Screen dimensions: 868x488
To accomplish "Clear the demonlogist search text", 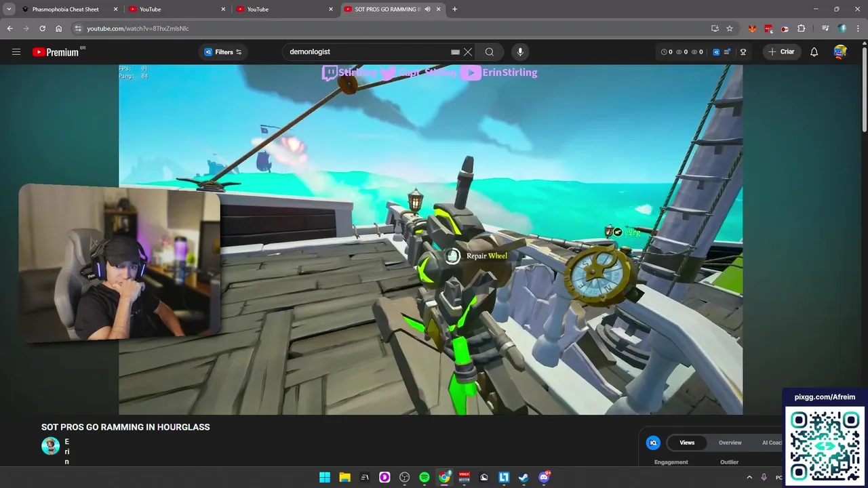I will pyautogui.click(x=468, y=52).
